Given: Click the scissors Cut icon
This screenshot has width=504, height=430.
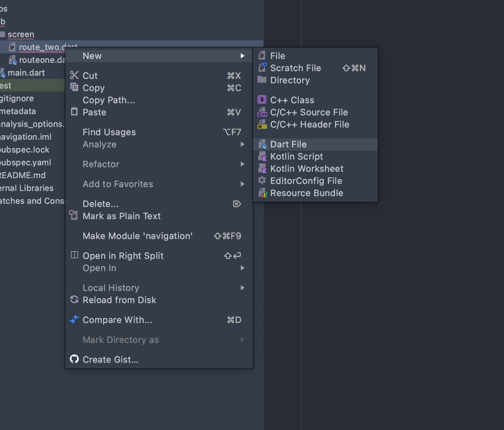Looking at the screenshot, I should point(74,75).
